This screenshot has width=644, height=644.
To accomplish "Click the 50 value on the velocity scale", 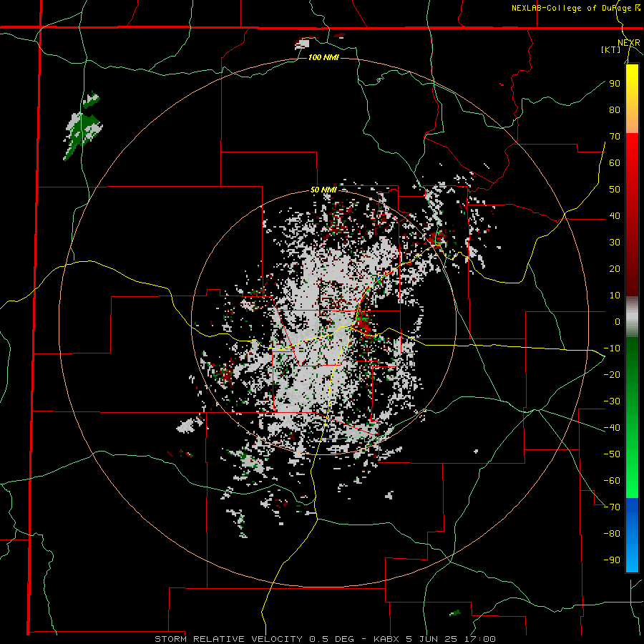I will click(x=615, y=190).
